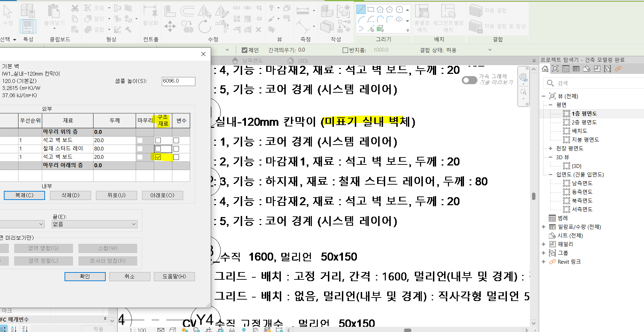
Task: Open the 끝(E) dropdown showing 없음
Action: 94,224
